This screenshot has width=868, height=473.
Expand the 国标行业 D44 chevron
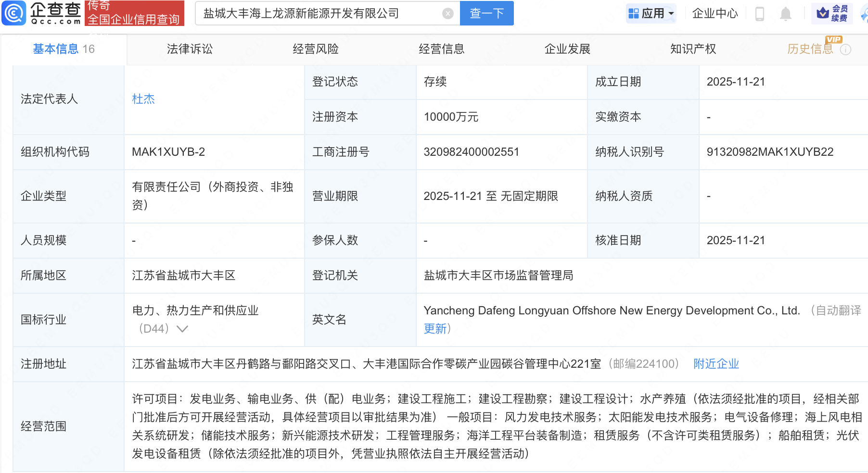pos(182,329)
